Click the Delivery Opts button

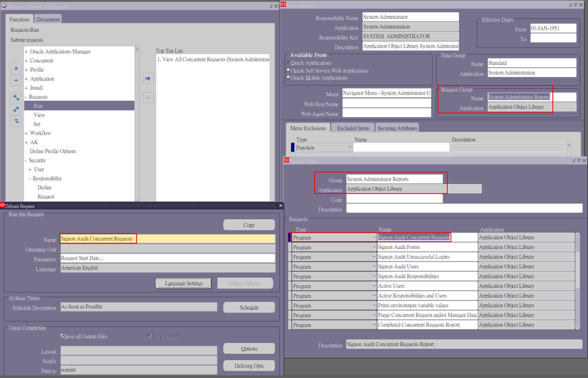pos(249,365)
